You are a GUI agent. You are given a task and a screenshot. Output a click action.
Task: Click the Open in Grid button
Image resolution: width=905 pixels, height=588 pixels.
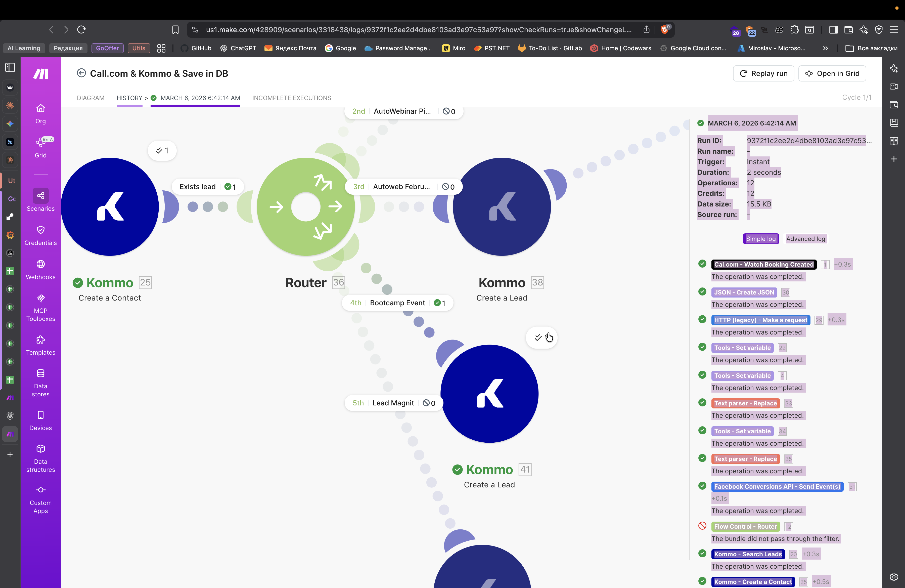[x=832, y=73]
